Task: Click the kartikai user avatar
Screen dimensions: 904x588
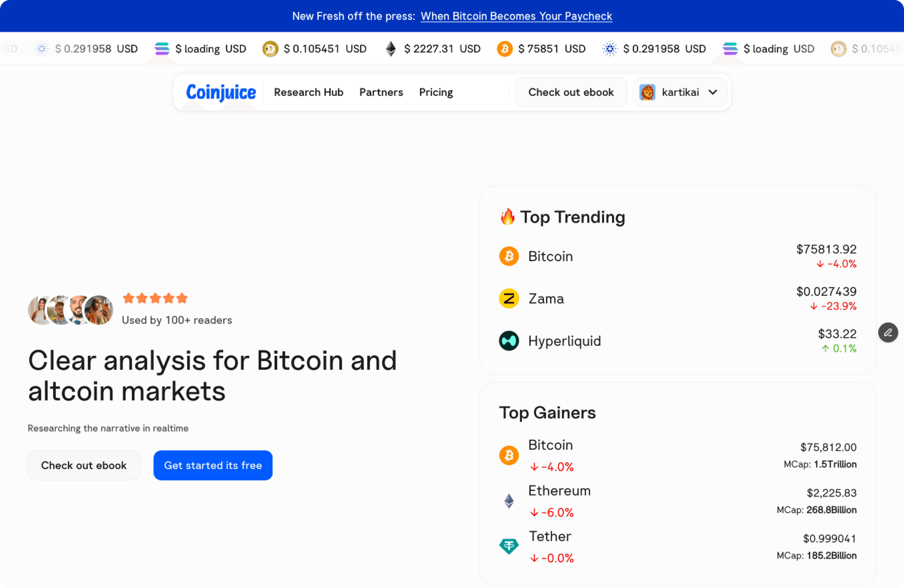Action: 647,92
